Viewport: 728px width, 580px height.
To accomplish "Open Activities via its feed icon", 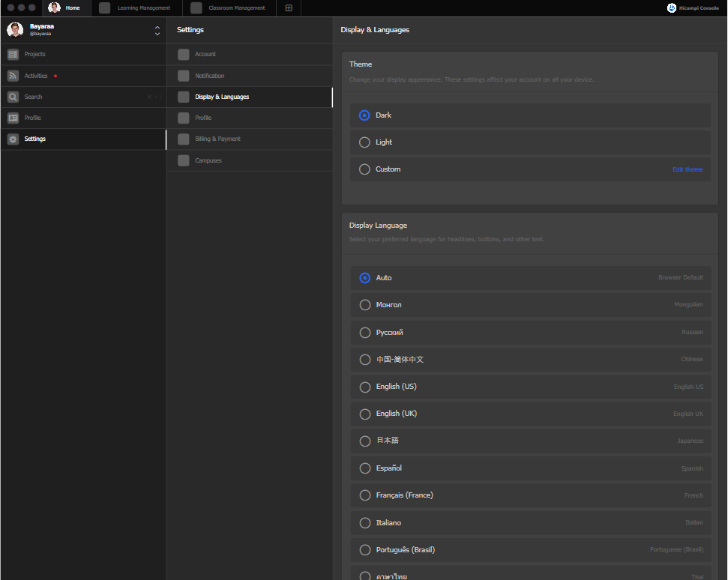I will pyautogui.click(x=13, y=75).
